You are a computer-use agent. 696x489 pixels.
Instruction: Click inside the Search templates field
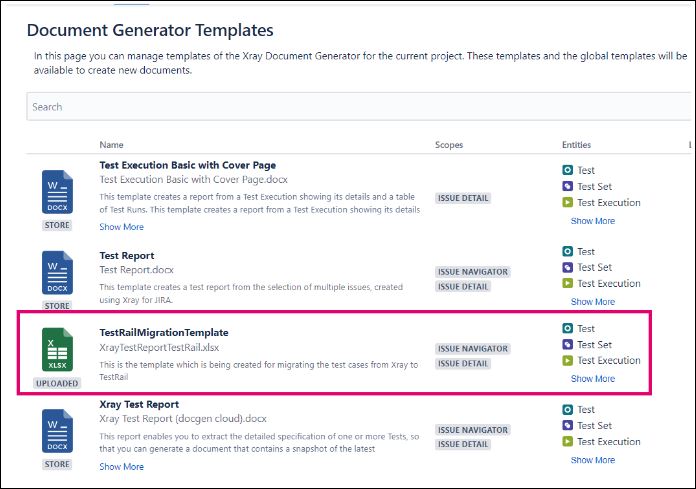350,107
